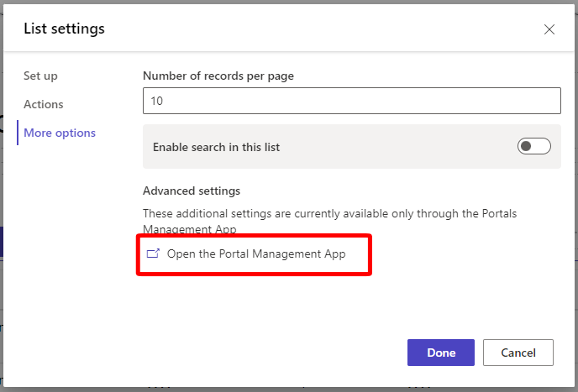
Task: Confirm settings with the Done button
Action: click(441, 353)
